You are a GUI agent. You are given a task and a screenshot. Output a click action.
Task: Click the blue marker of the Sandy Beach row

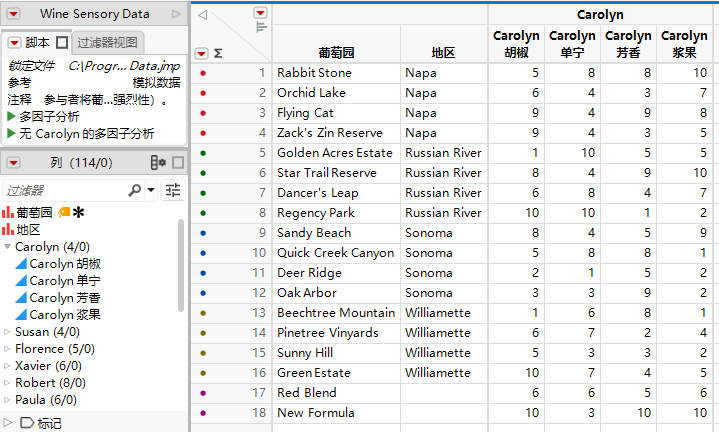click(x=203, y=233)
